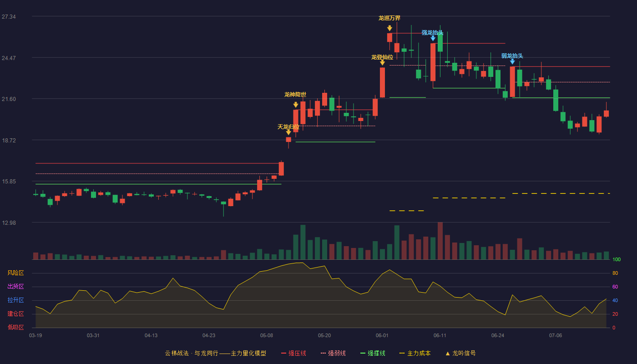The width and height of the screenshot is (637, 364).
Task: Click the 03-19 date axis label
Action: coord(35,335)
